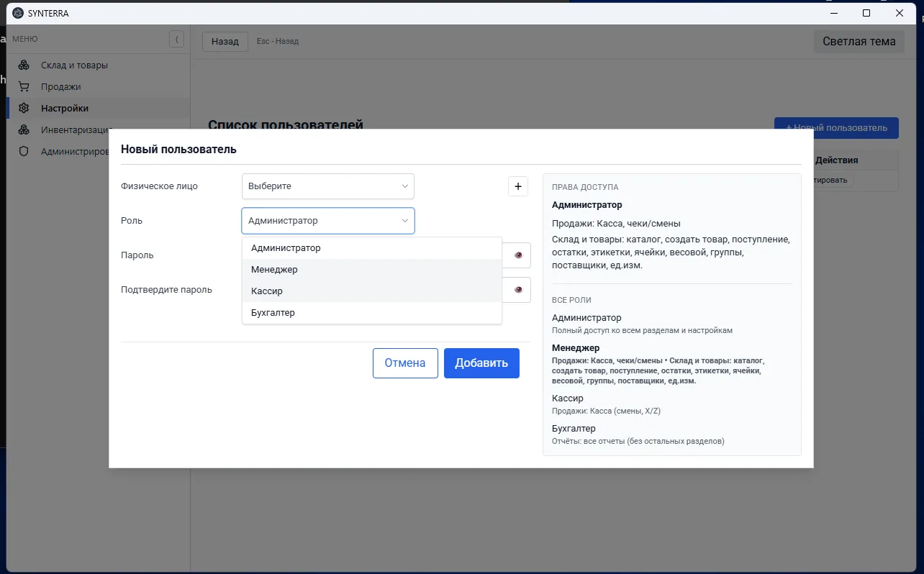This screenshot has height=574, width=924.
Task: Minimize the SYNTERRA window
Action: [x=833, y=13]
